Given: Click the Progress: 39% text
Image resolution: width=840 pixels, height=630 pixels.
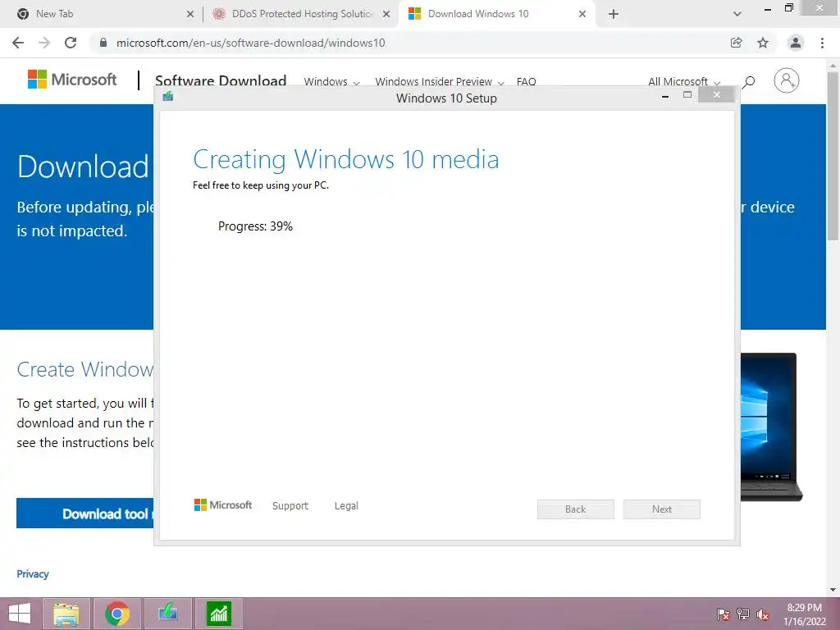Looking at the screenshot, I should (x=256, y=226).
